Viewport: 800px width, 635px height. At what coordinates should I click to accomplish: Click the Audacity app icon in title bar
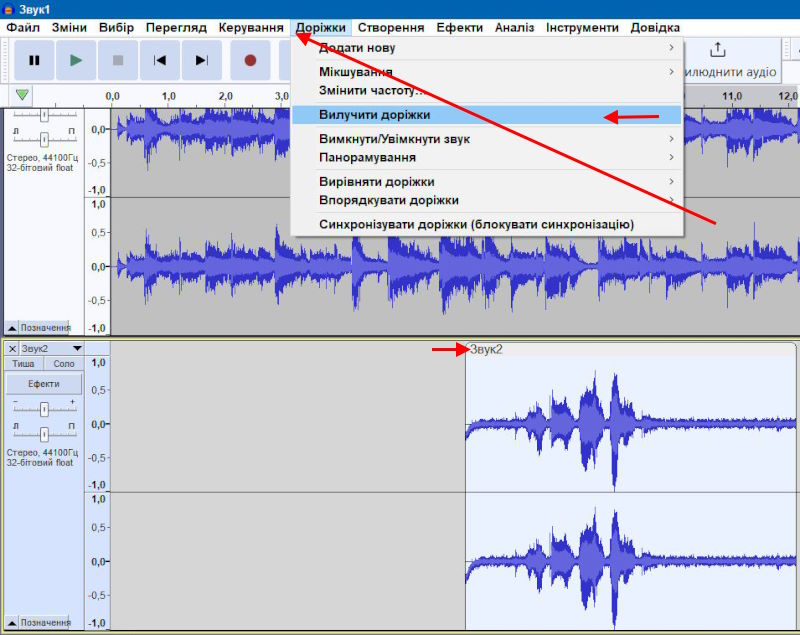pos(8,9)
